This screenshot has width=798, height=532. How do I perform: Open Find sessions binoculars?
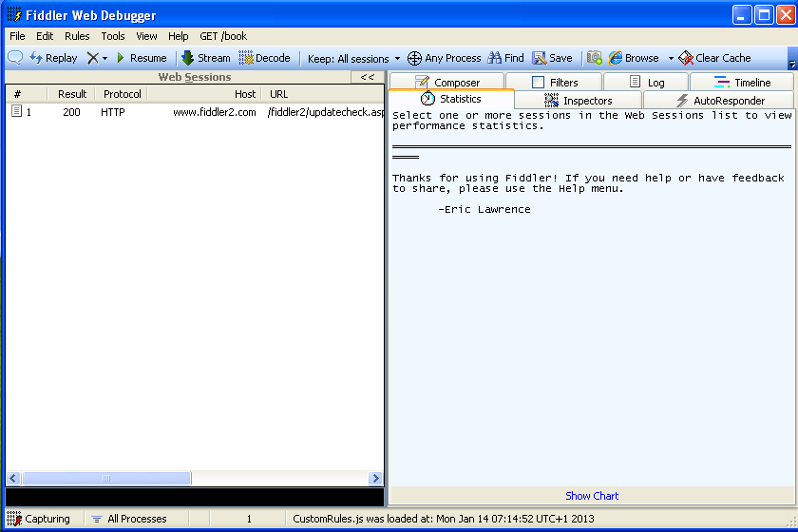pos(505,58)
